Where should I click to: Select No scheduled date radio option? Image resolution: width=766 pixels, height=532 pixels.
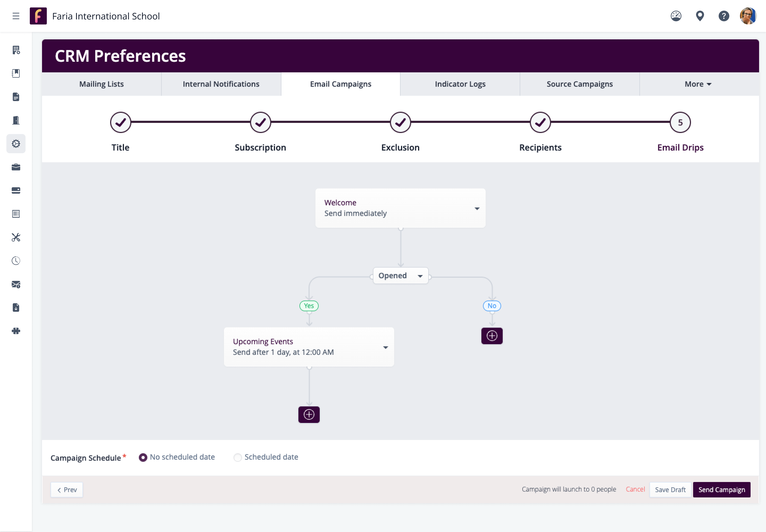(143, 457)
